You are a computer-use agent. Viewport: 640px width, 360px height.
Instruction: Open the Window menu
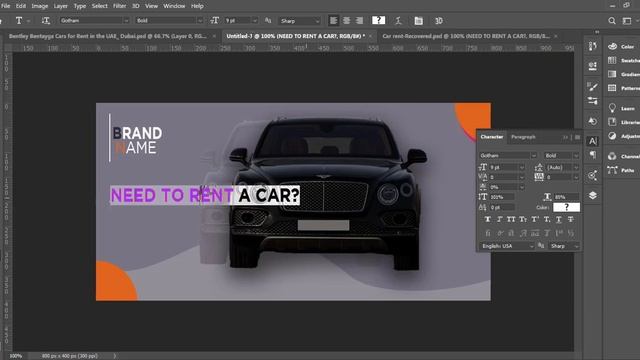[x=174, y=6]
